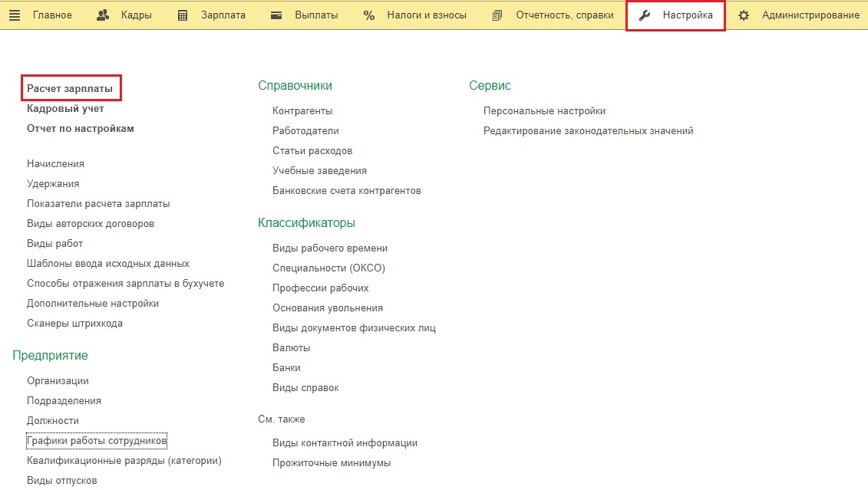Open Отчет по настройкам
Screen dimensions: 868x490
81,128
